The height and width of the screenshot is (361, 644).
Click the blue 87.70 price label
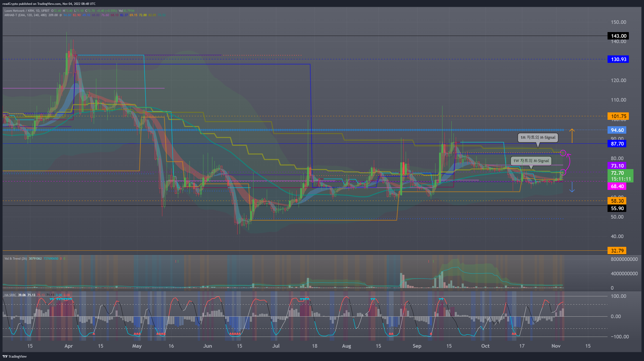pos(617,144)
